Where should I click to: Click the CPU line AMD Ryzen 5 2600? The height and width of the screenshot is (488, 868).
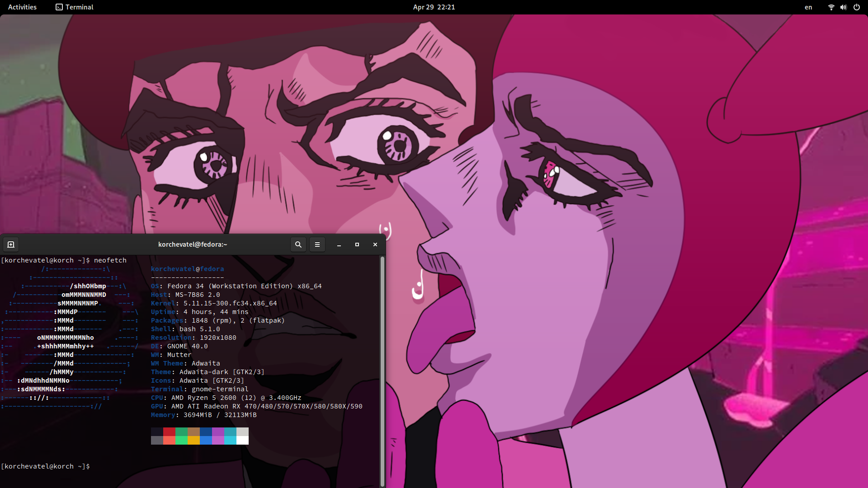point(226,398)
